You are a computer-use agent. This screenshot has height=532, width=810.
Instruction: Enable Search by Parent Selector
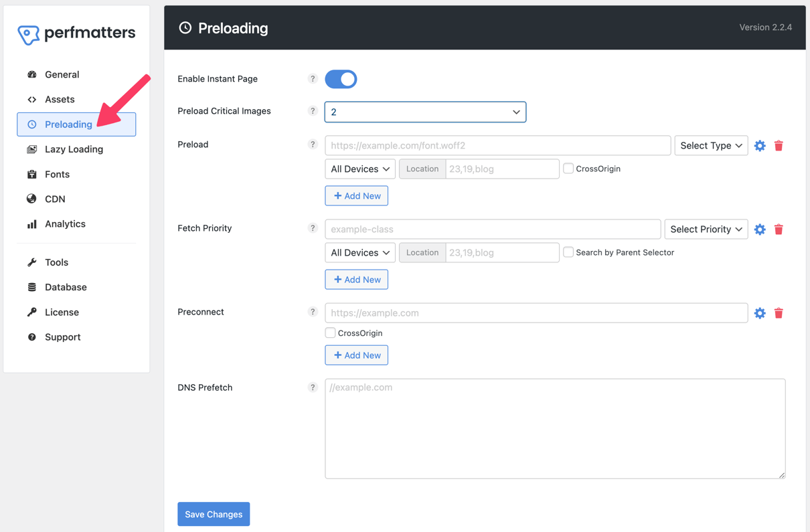pyautogui.click(x=568, y=252)
